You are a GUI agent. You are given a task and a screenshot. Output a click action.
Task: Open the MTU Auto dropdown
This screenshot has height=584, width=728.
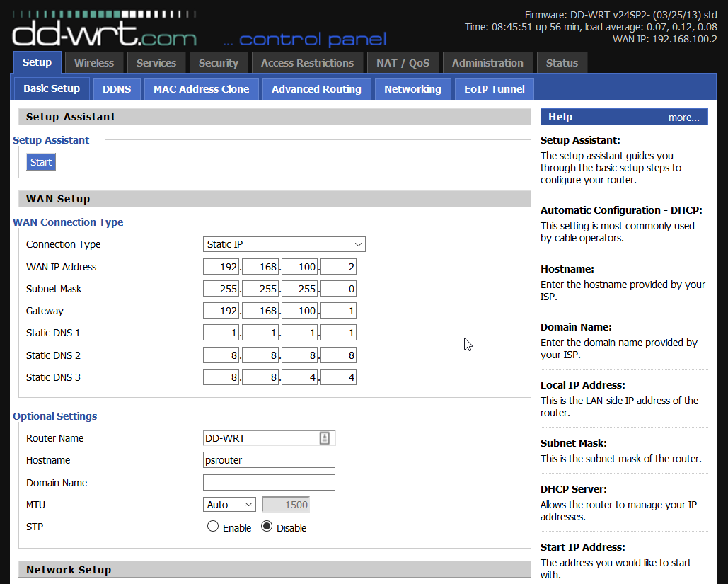tap(229, 505)
